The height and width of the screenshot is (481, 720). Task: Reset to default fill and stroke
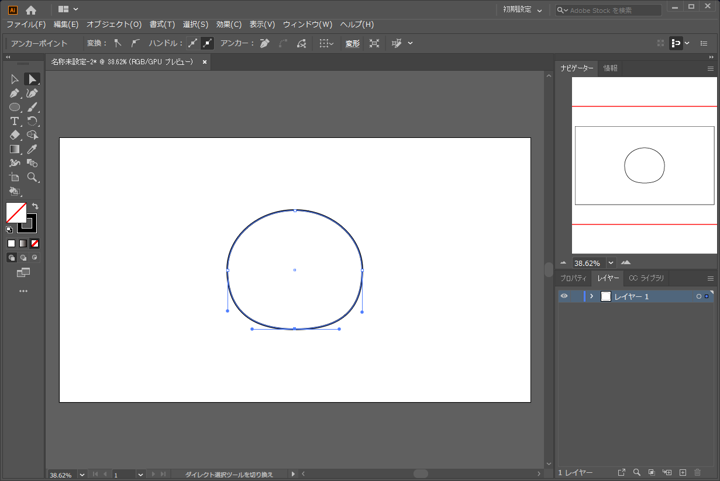(x=9, y=229)
